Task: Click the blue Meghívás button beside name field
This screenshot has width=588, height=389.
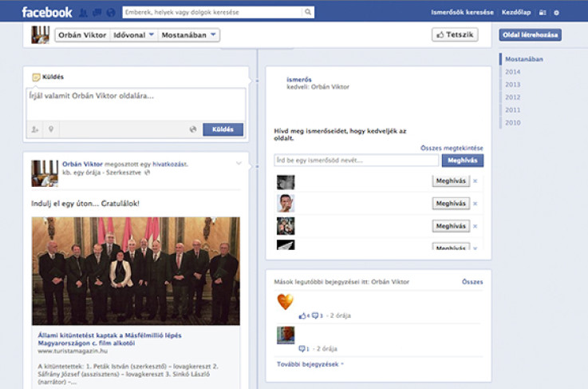Action: coord(463,161)
